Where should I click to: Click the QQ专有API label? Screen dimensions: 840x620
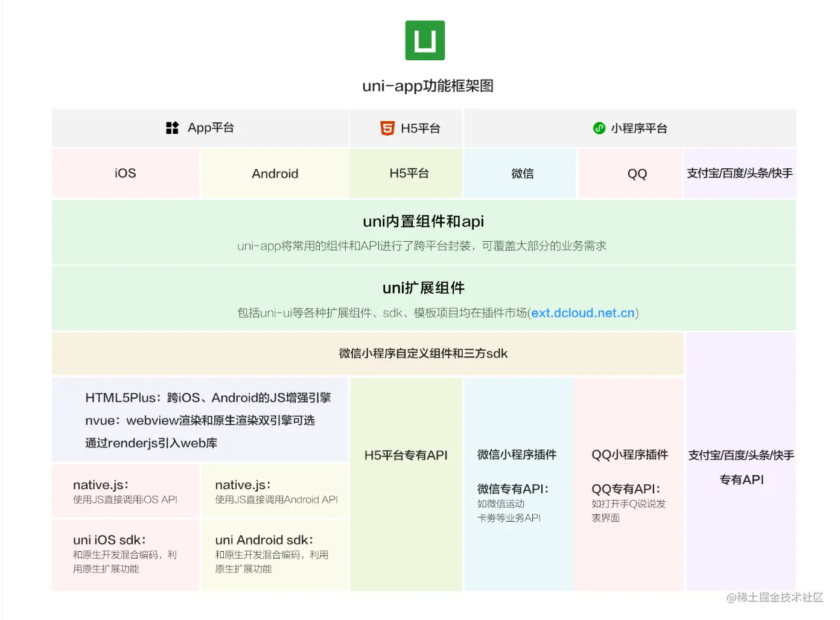point(626,489)
